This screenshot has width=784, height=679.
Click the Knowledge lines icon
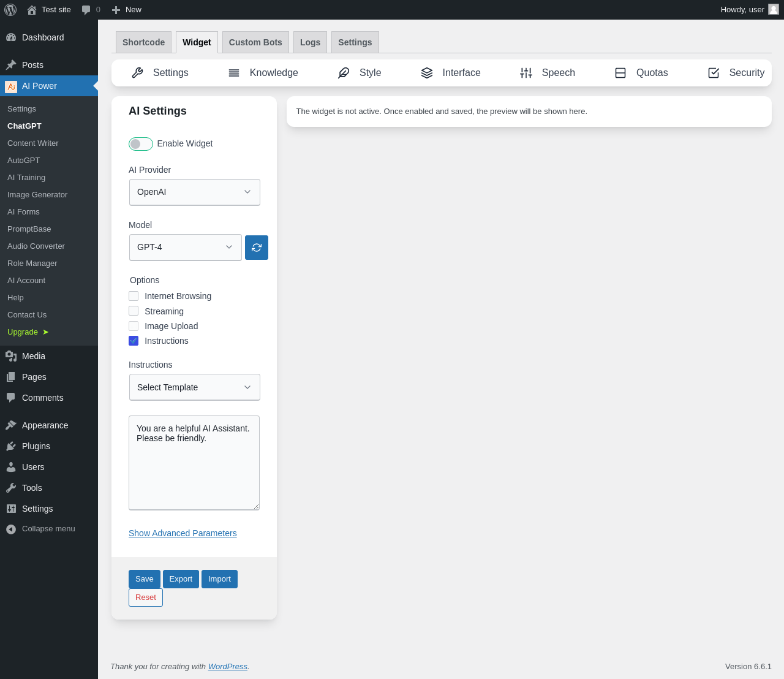234,73
